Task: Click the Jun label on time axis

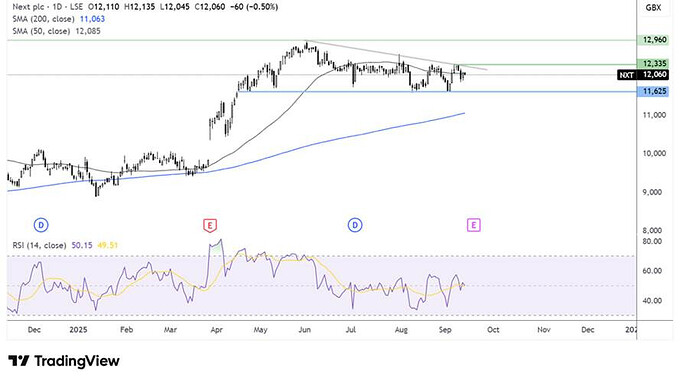Action: 305,330
